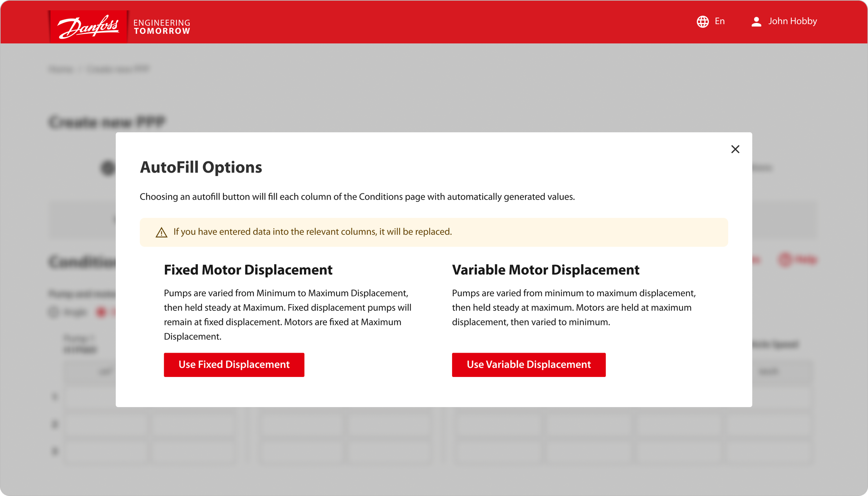Image resolution: width=868 pixels, height=496 pixels.
Task: Click the Engineering Tomorrow tagline
Action: coord(162,27)
